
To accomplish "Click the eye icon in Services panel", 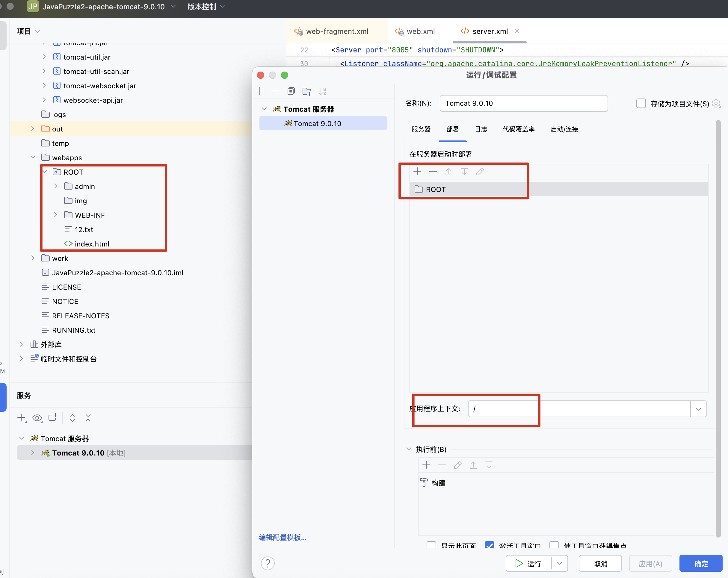I will point(37,418).
